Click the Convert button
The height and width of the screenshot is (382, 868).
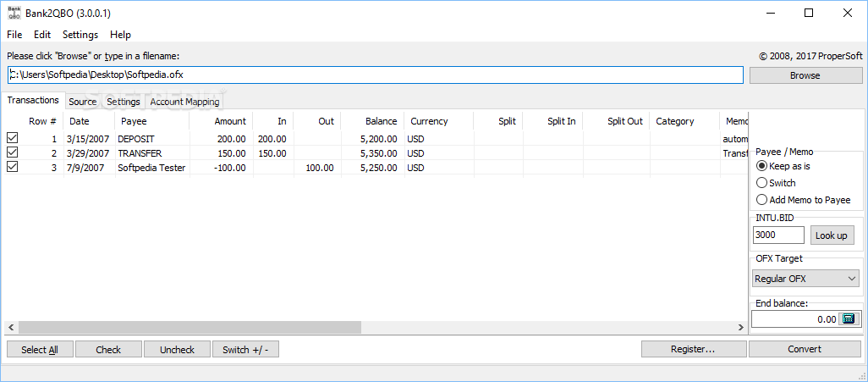[x=805, y=349]
